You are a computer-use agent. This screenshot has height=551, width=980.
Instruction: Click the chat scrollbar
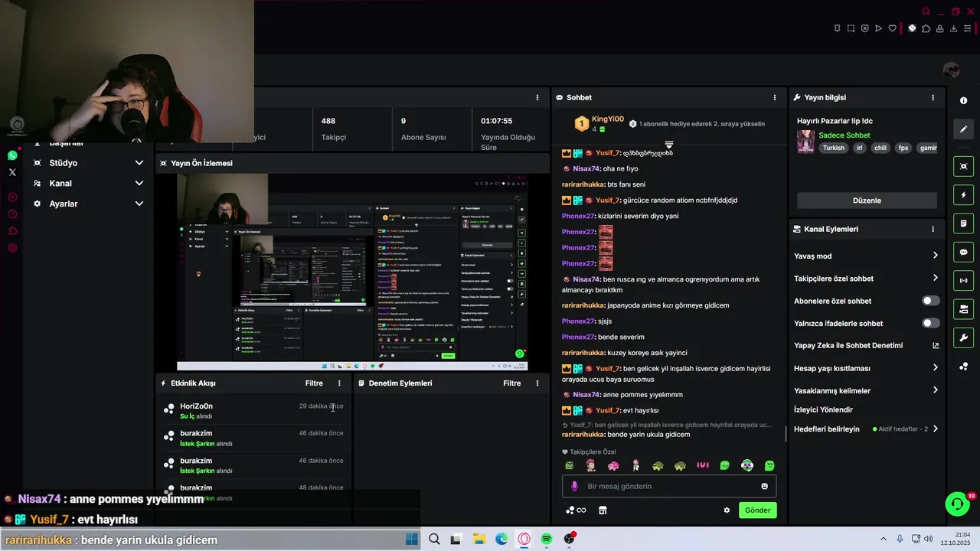click(x=786, y=433)
